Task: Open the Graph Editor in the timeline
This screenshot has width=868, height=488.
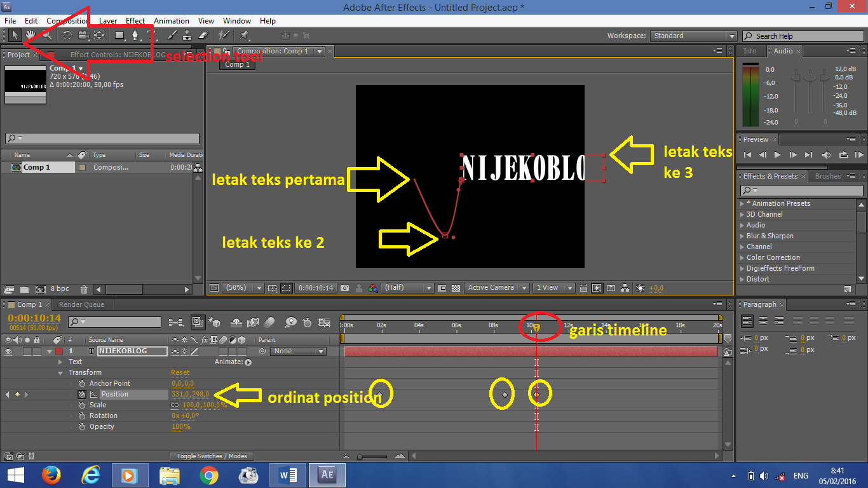Action: tap(324, 322)
